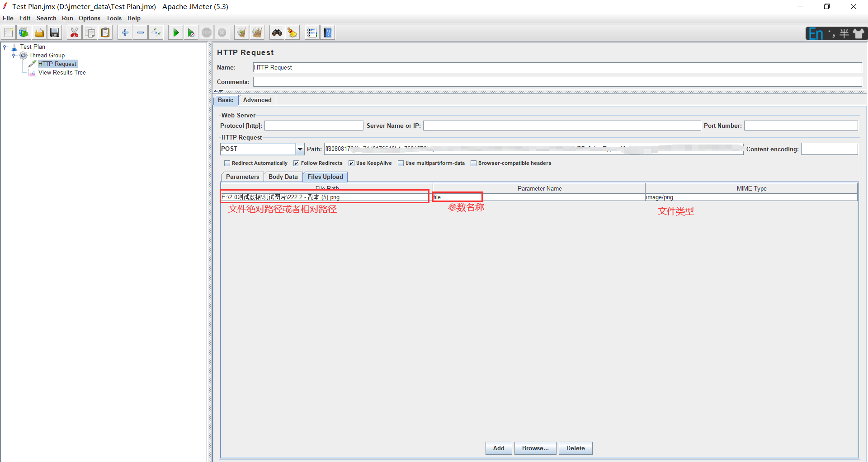
Task: Click the Shutdown test icon
Action: (222, 33)
